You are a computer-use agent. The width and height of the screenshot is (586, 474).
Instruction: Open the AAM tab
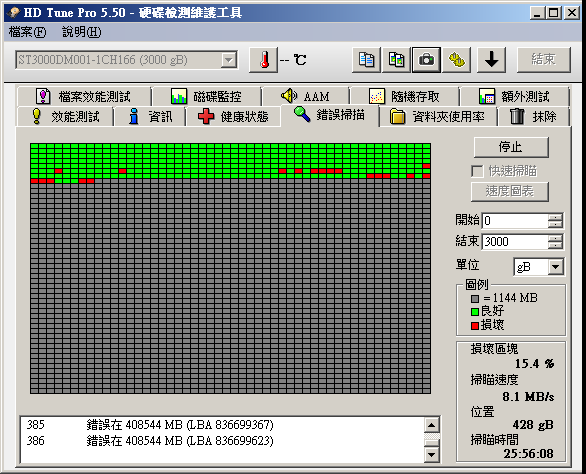click(306, 96)
